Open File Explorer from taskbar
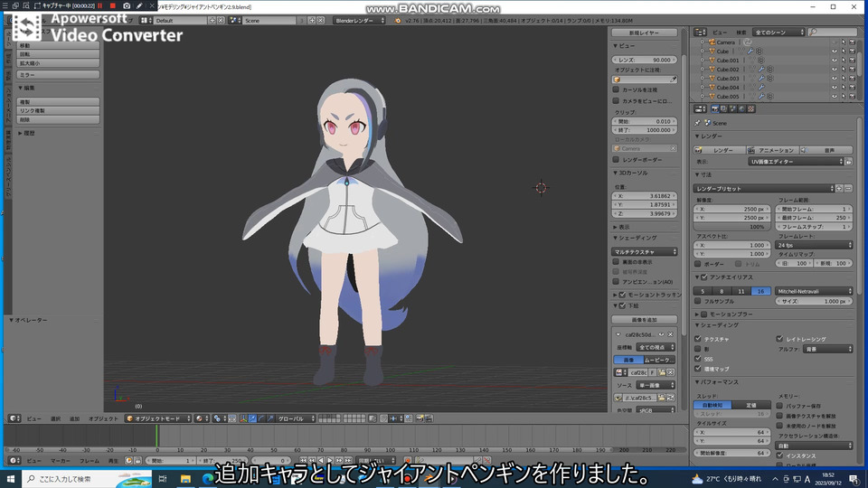The image size is (868, 488). (185, 479)
